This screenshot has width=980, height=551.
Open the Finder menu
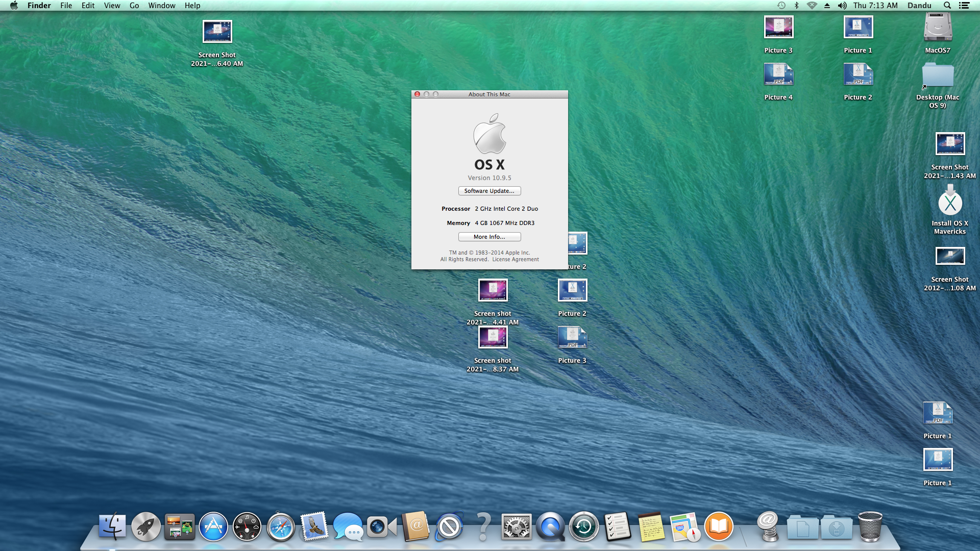(x=39, y=6)
